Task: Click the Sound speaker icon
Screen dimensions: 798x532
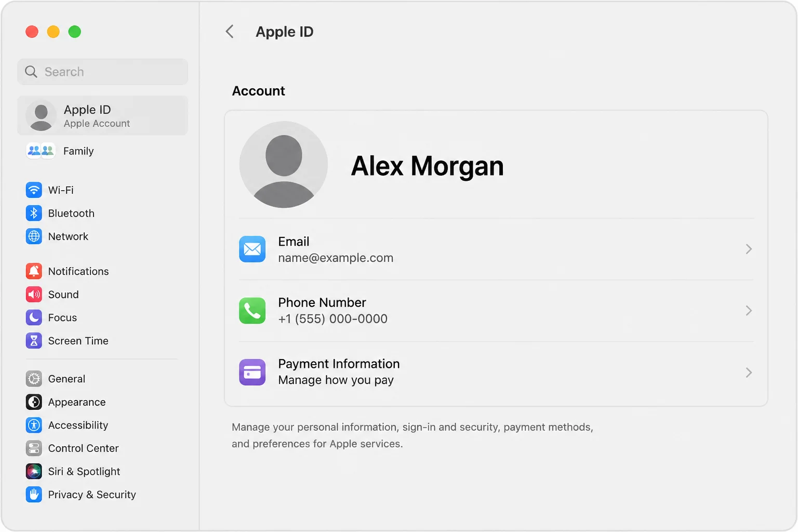Action: 34,295
